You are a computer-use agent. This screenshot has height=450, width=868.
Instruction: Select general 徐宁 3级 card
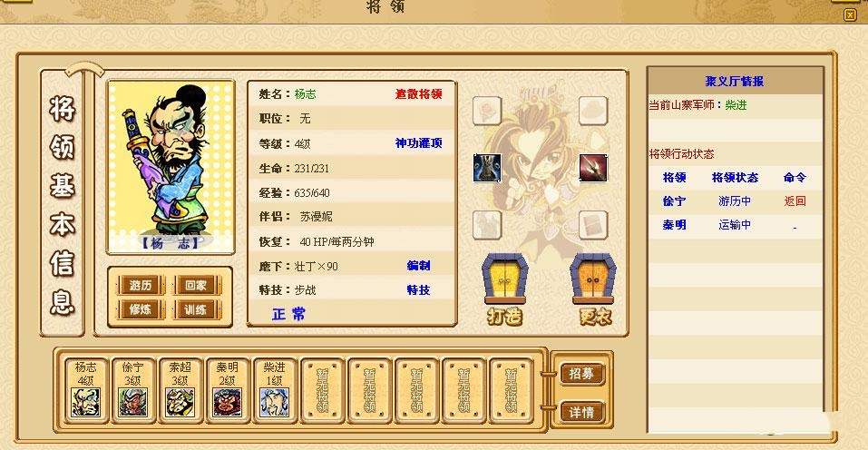pos(132,390)
